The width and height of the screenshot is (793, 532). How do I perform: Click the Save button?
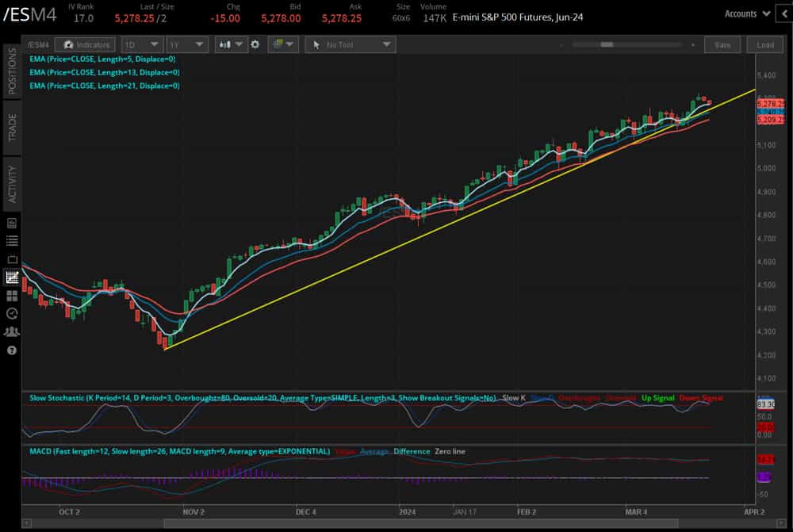(722, 44)
